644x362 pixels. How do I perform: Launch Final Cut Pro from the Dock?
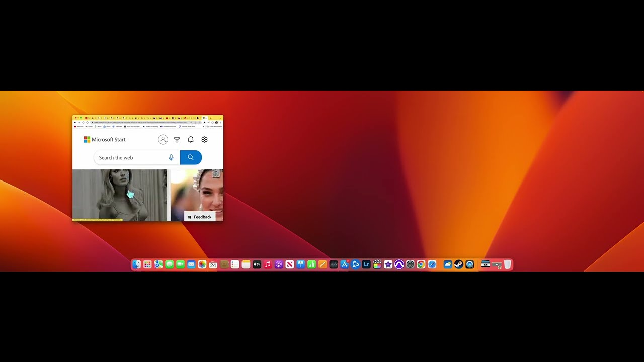coord(377,264)
